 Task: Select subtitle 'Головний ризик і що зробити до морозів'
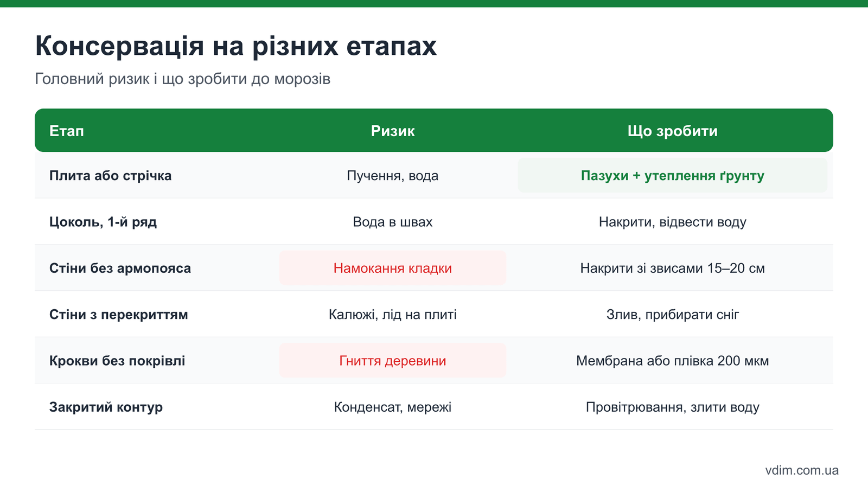coord(182,79)
